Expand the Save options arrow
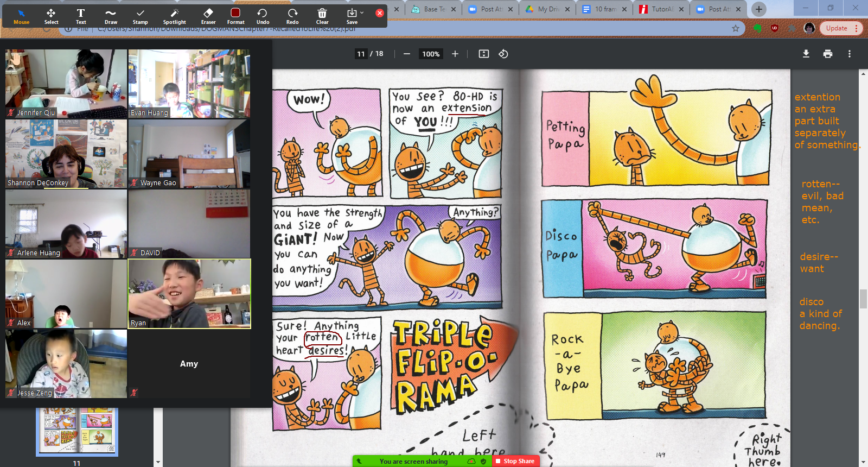 click(362, 12)
